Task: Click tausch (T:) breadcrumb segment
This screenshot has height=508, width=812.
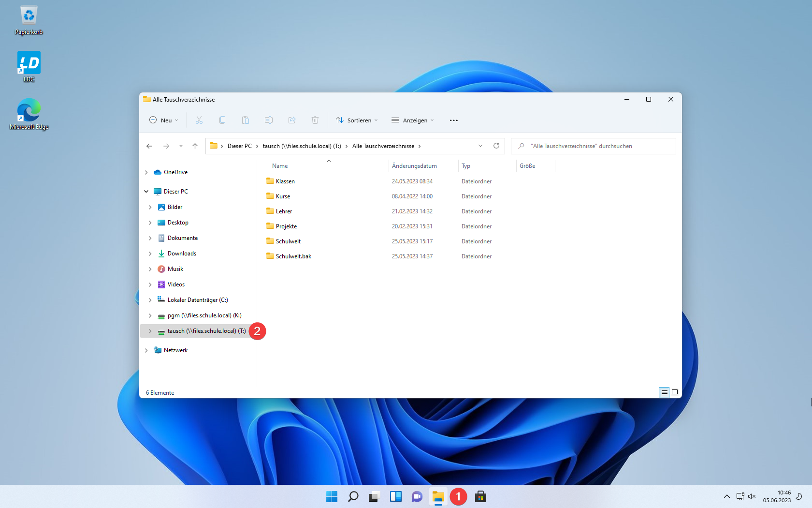Action: point(302,146)
